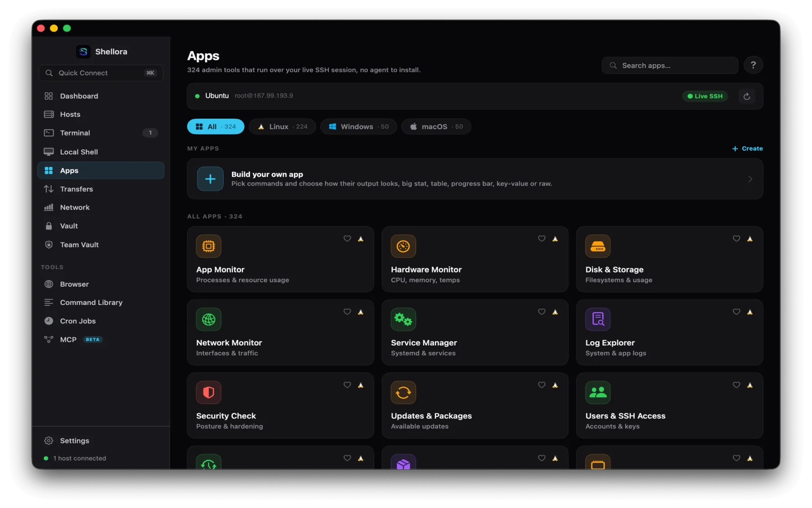Click the Shellora logo icon
812x508 pixels.
(83, 51)
